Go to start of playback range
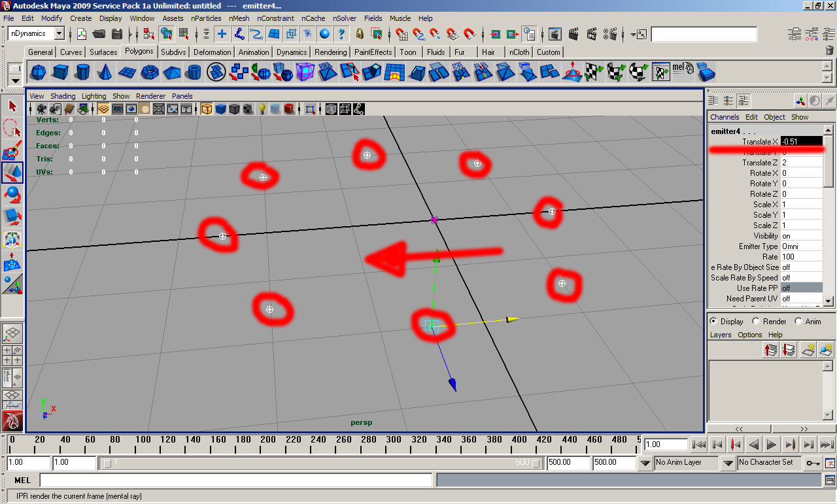The width and height of the screenshot is (837, 504). coord(699,445)
